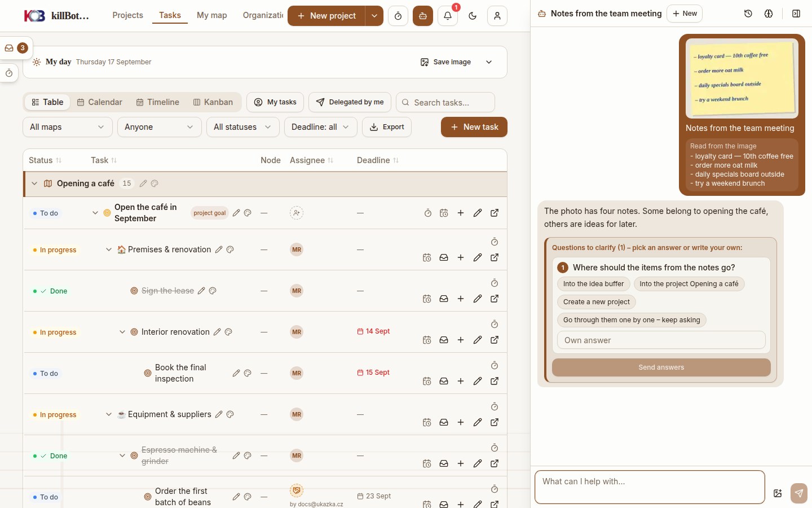The height and width of the screenshot is (508, 812).
Task: Open the inbox with 3 items
Action: pos(15,48)
